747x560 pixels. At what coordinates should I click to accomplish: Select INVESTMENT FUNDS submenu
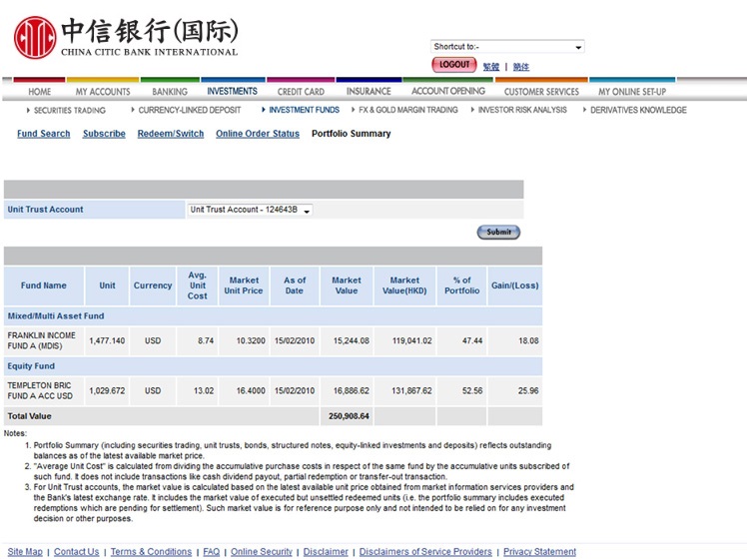(x=304, y=110)
